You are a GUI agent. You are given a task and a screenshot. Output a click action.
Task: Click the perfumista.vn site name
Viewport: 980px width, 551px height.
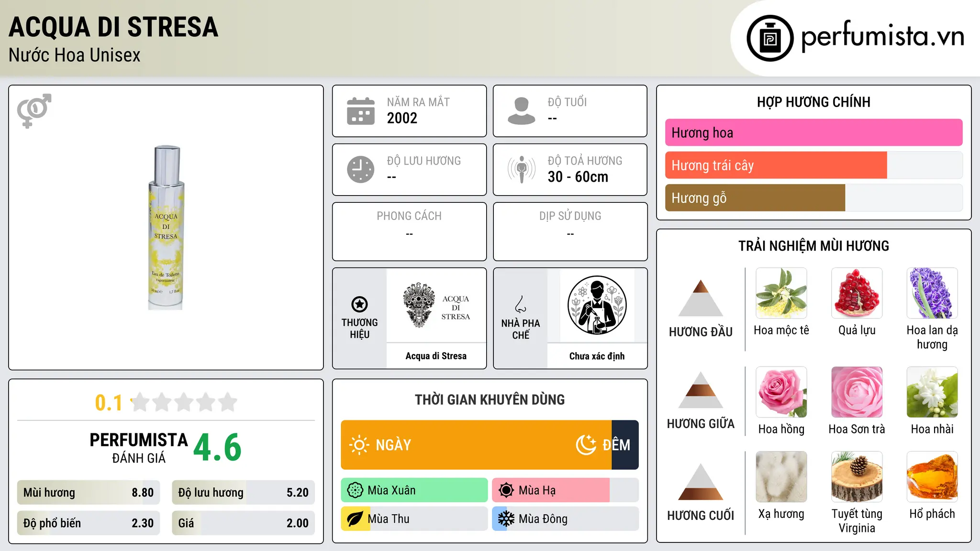883,37
